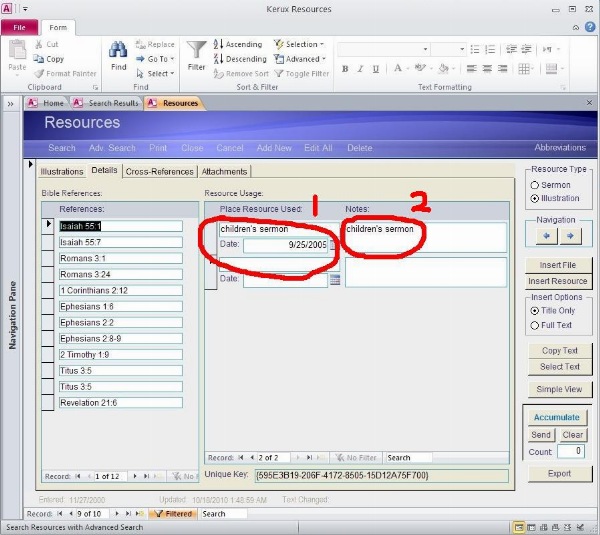Open the File tab
The image size is (600, 535).
coord(19,28)
